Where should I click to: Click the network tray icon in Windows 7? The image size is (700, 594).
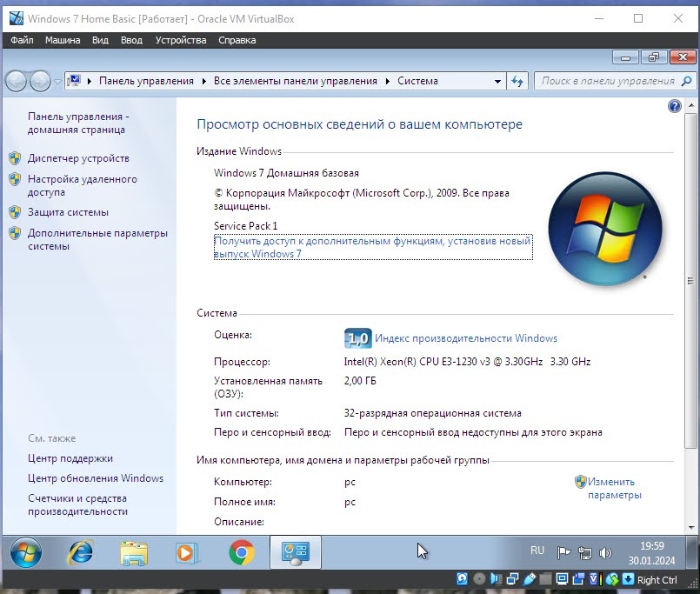pos(585,553)
